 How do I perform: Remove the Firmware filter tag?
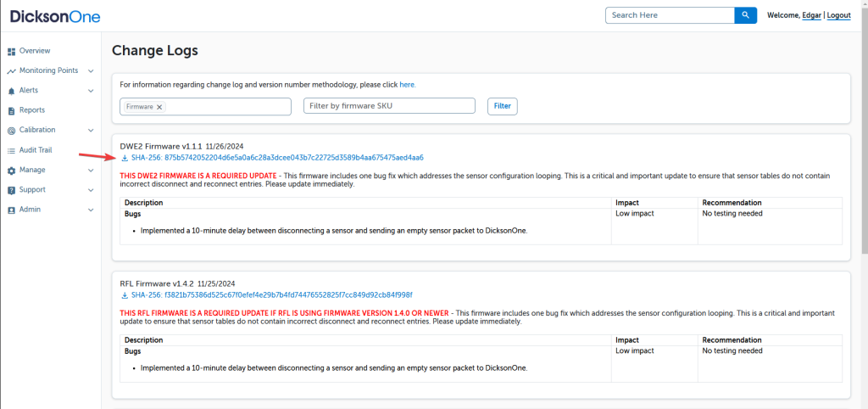click(x=159, y=107)
